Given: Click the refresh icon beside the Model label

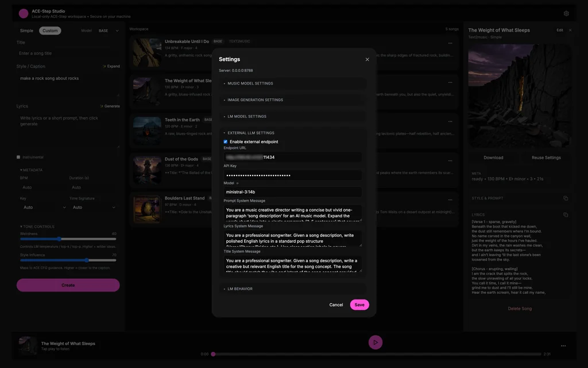Looking at the screenshot, I should coord(237,183).
